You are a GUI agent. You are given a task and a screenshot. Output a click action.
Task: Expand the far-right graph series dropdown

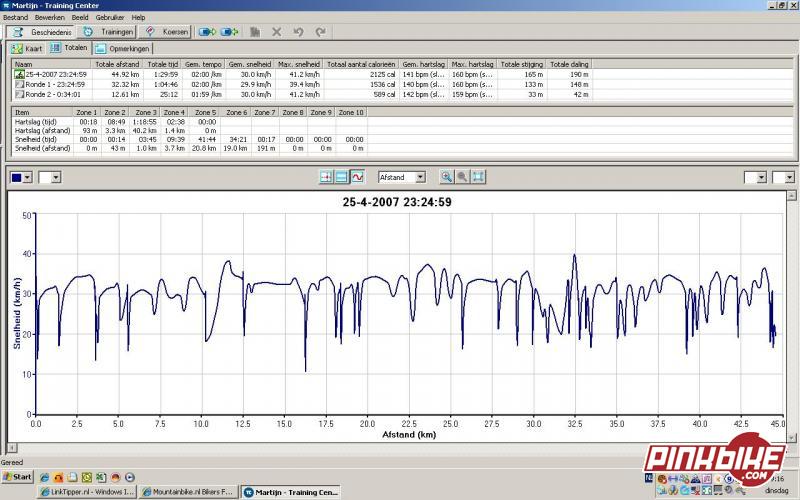click(x=790, y=177)
